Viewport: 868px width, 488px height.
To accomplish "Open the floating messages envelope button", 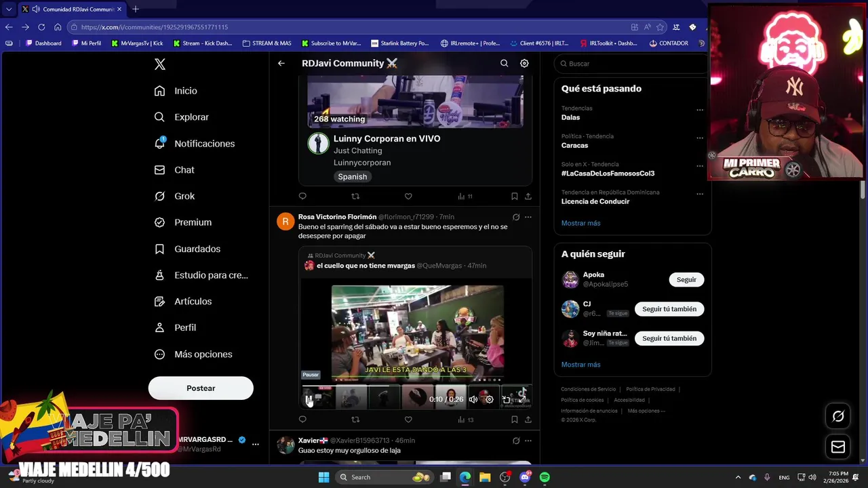I will click(838, 447).
